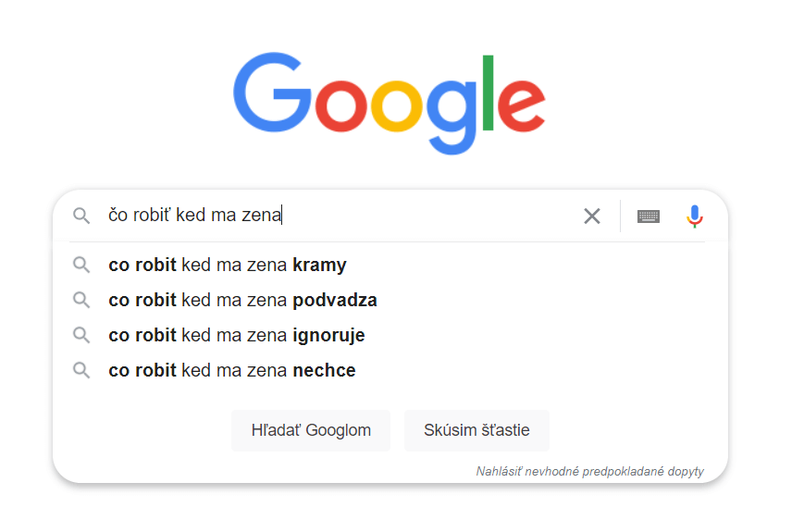The width and height of the screenshot is (804, 532).
Task: Open the on-screen keyboard input tool
Action: [x=649, y=217]
